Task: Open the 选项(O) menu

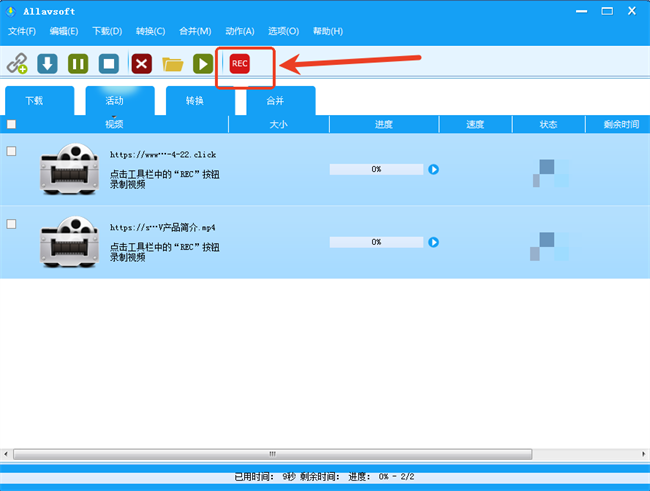Action: (x=283, y=32)
